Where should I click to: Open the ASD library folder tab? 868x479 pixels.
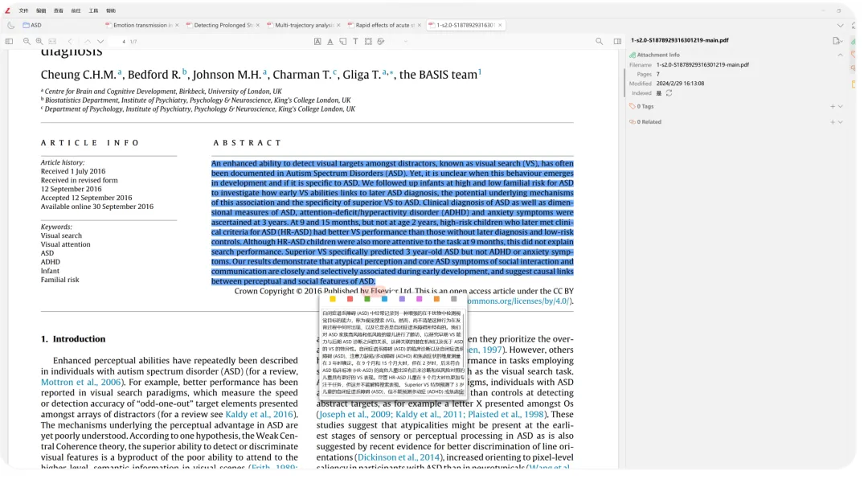[x=32, y=25]
